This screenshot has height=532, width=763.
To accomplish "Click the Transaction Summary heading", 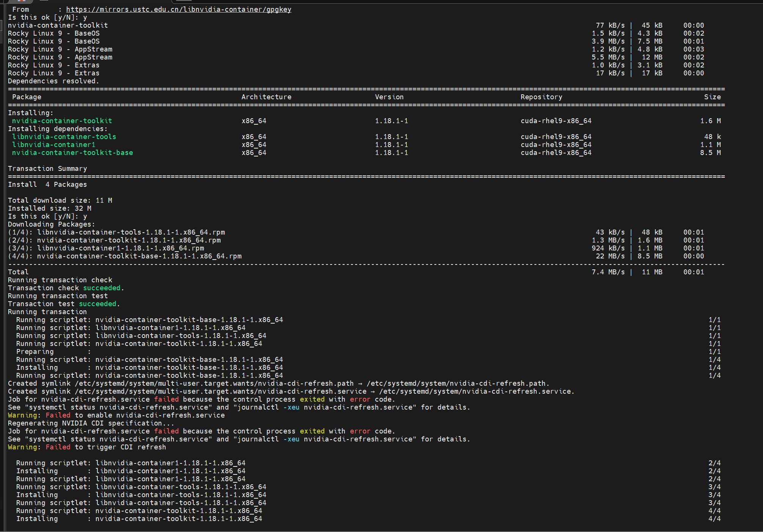I will [x=47, y=169].
